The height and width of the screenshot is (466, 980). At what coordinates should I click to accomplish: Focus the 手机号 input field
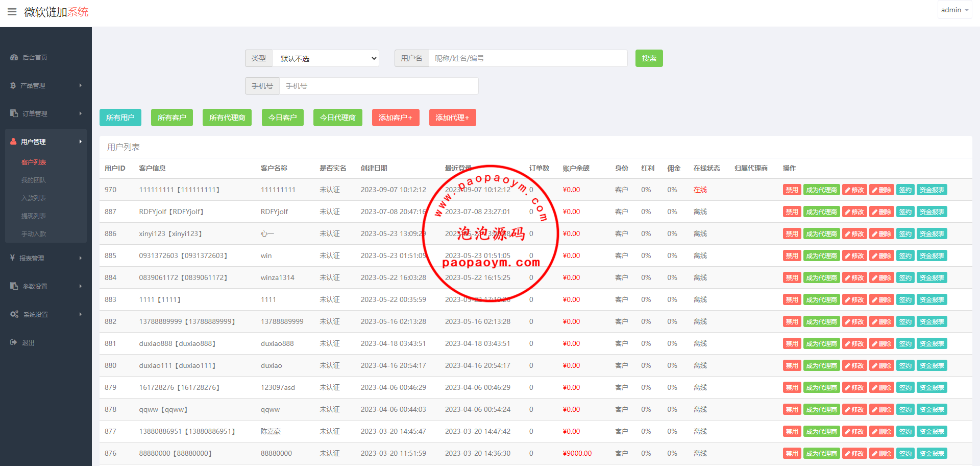click(379, 86)
